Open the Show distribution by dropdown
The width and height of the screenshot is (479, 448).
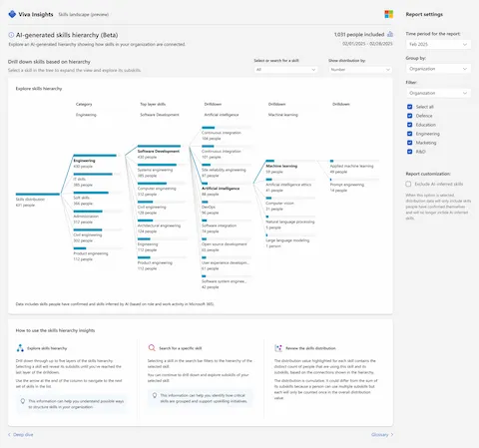pyautogui.click(x=360, y=70)
